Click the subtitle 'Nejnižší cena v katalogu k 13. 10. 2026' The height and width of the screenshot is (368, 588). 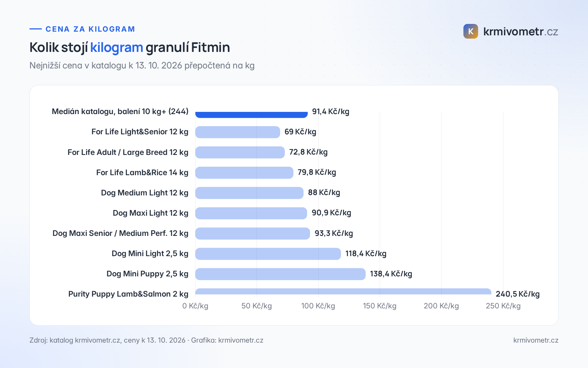pos(106,66)
